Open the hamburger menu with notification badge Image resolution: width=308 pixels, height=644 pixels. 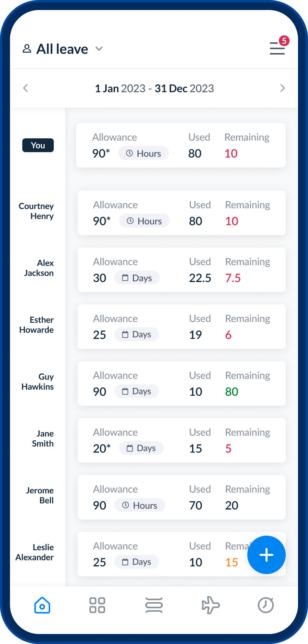pyautogui.click(x=277, y=48)
